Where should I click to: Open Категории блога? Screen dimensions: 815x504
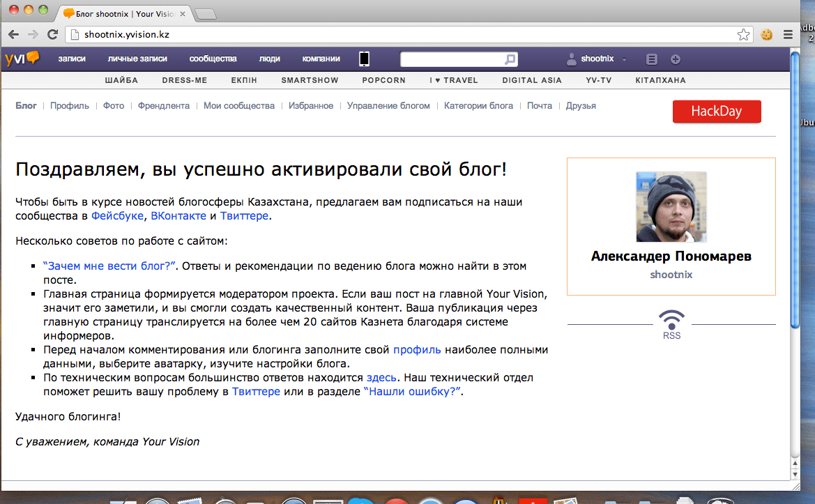tap(478, 105)
